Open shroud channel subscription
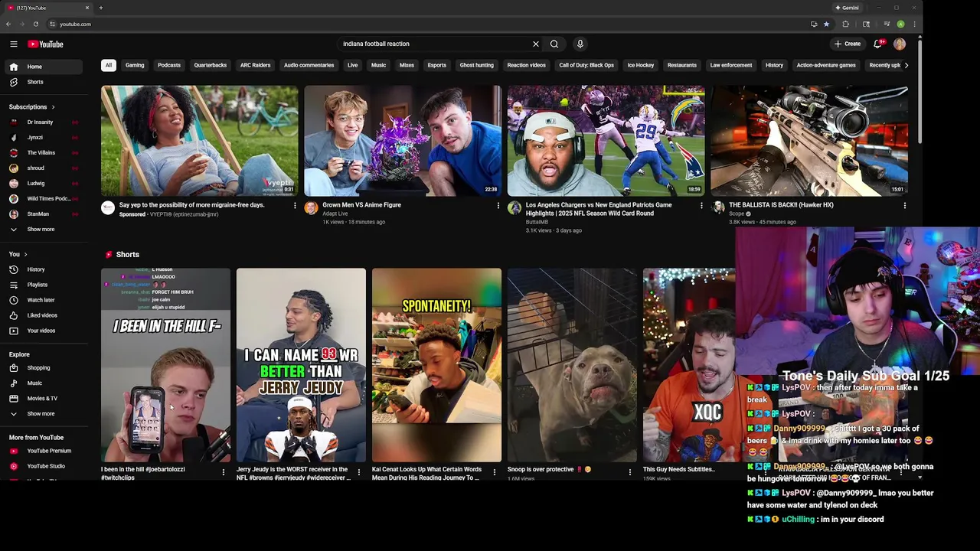Viewport: 980px width, 551px height. tap(42, 168)
